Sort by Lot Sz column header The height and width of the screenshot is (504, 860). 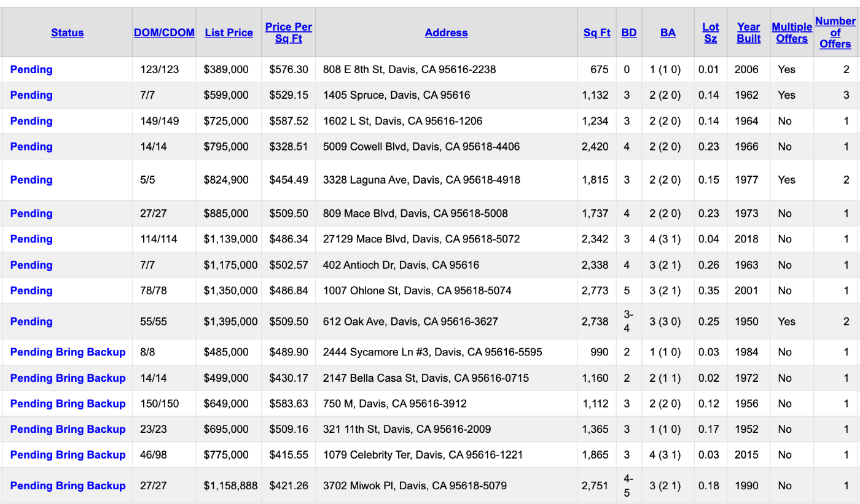[711, 33]
